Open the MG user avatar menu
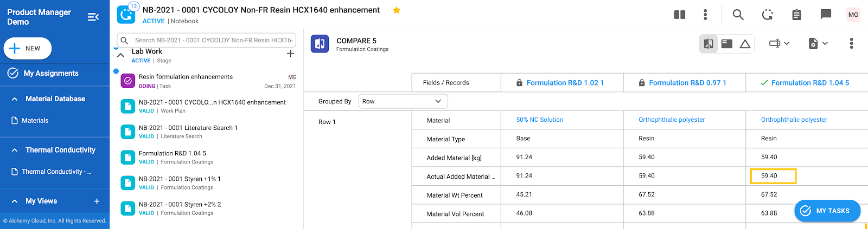Image resolution: width=868 pixels, height=229 pixels. click(853, 15)
